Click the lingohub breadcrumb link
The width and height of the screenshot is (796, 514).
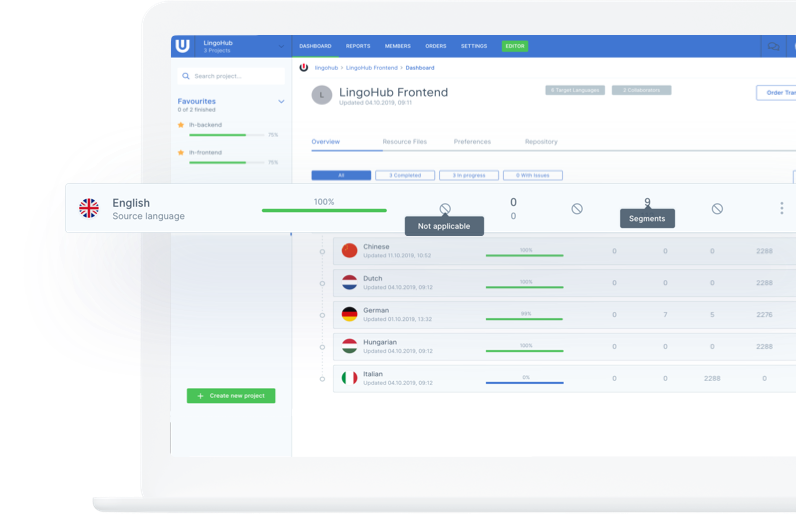pos(326,67)
